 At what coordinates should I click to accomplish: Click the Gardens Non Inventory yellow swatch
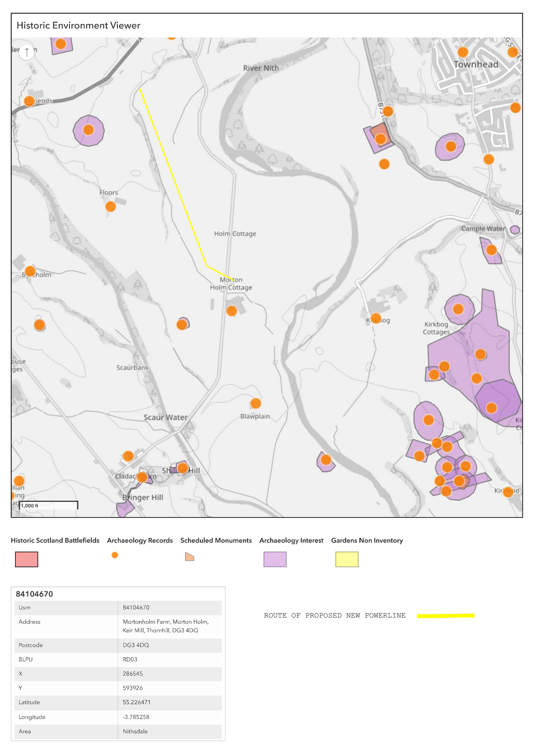[347, 559]
